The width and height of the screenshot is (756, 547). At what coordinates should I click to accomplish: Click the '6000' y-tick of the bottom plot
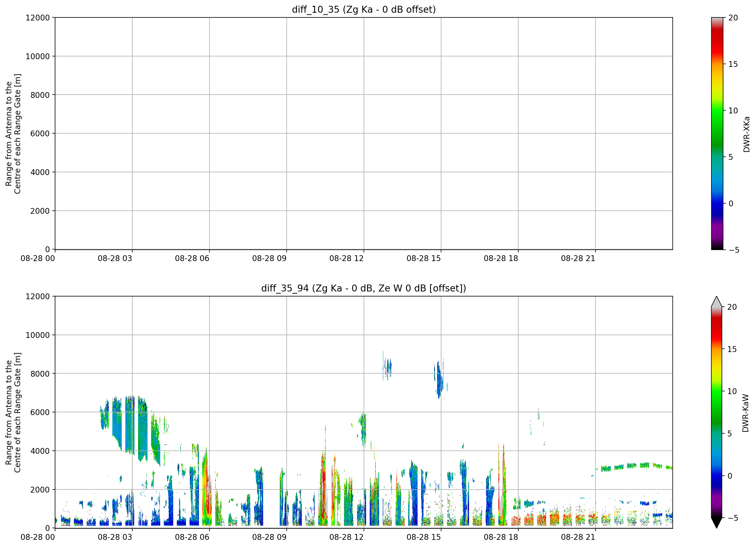point(40,412)
